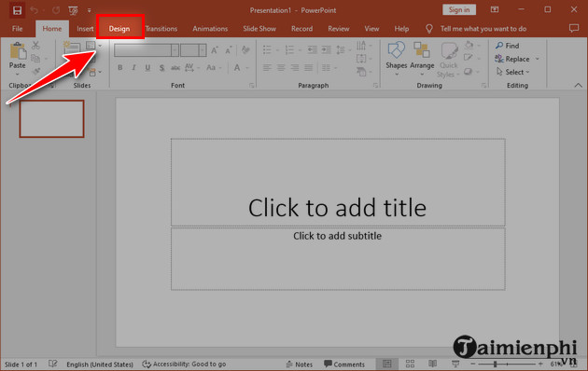Image resolution: width=588 pixels, height=371 pixels.
Task: Select slide 1 thumbnail
Action: 51,118
